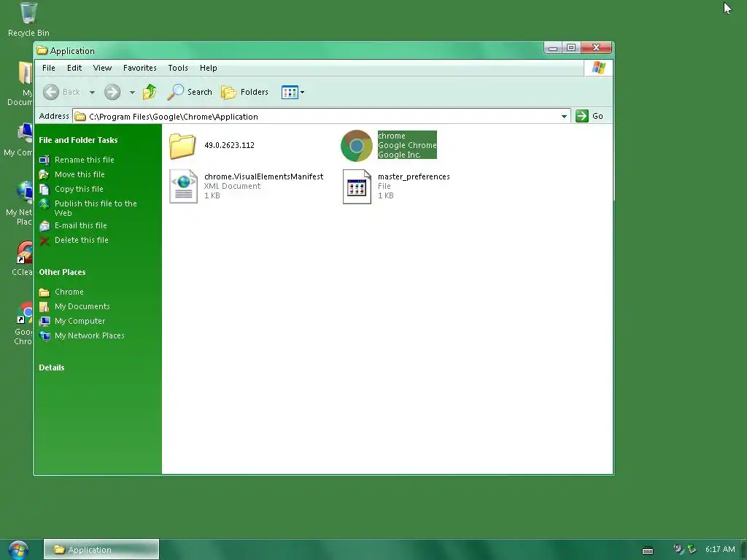Open the Favorites menu

[x=139, y=68]
